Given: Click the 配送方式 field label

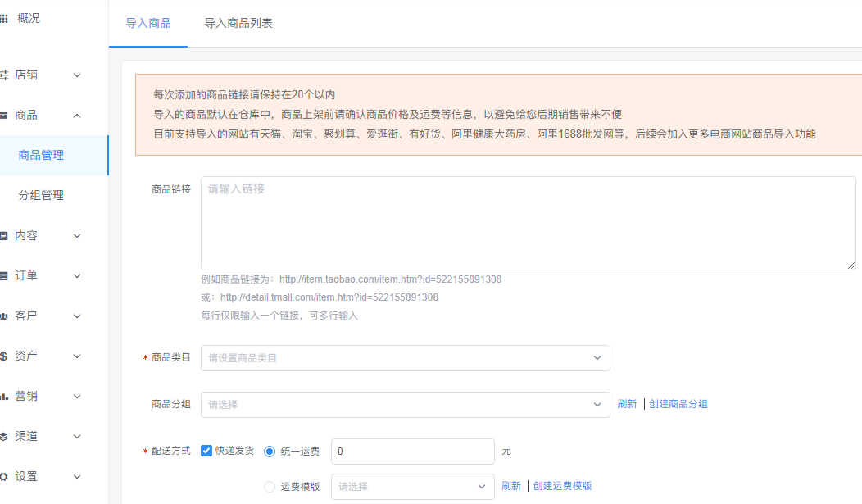Looking at the screenshot, I should pos(171,451).
